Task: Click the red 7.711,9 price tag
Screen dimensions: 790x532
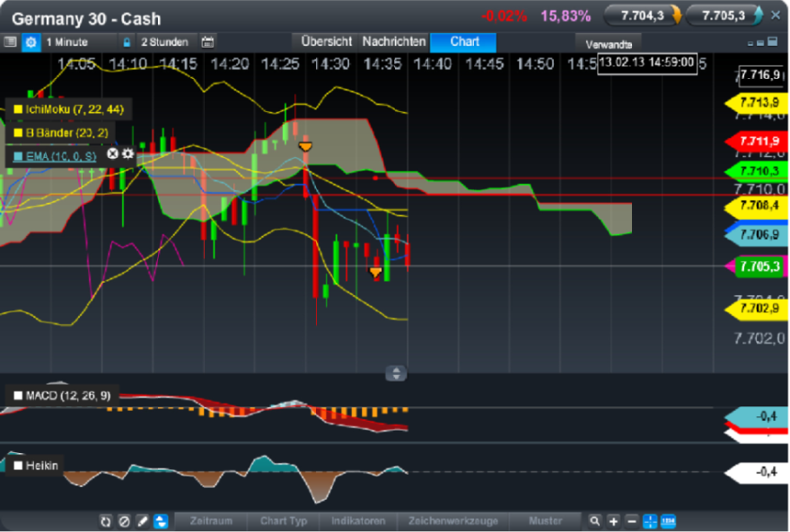Action: click(x=756, y=142)
